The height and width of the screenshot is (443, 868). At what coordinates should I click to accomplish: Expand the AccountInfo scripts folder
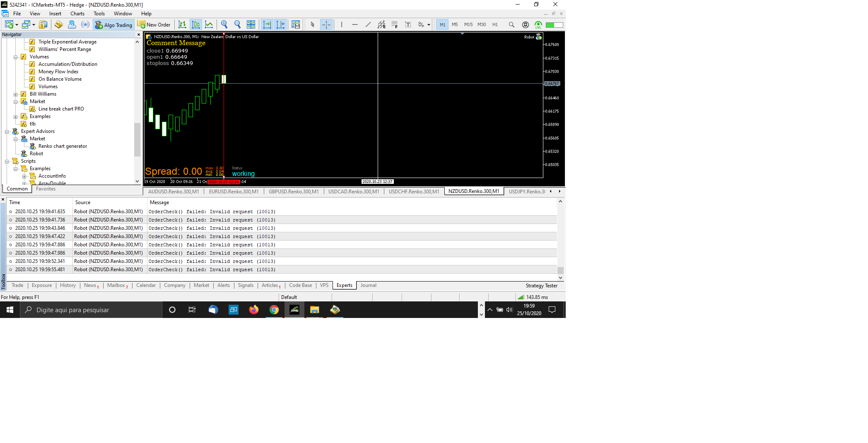coord(24,176)
